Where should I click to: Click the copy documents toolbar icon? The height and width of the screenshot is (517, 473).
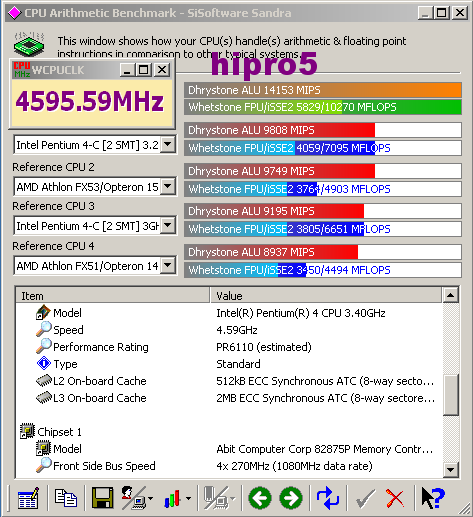point(66,498)
